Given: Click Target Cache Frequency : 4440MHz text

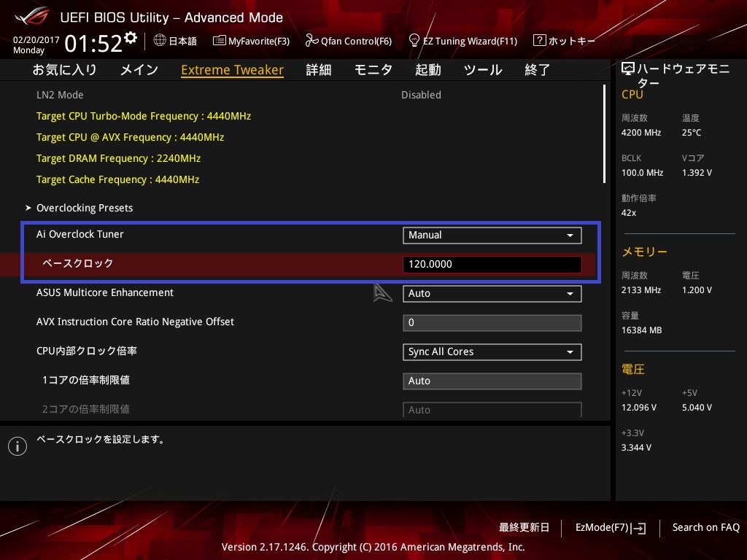Looking at the screenshot, I should pyautogui.click(x=117, y=179).
